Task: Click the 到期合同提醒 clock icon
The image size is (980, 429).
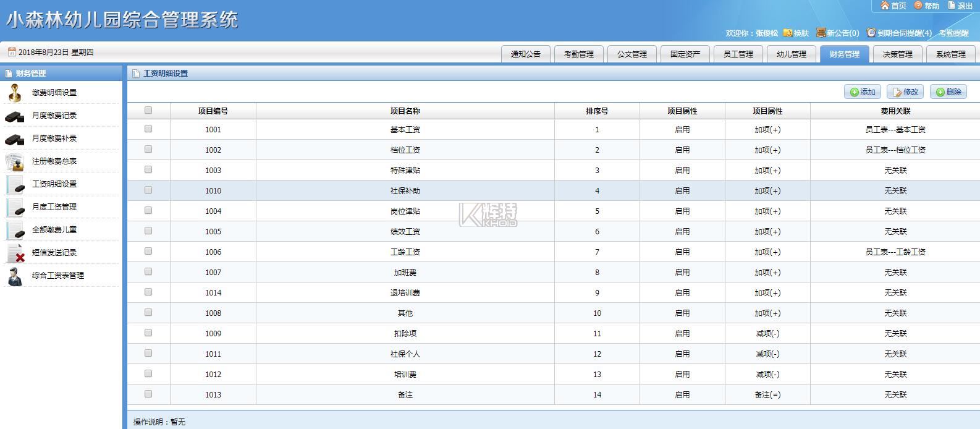Action: tap(871, 33)
